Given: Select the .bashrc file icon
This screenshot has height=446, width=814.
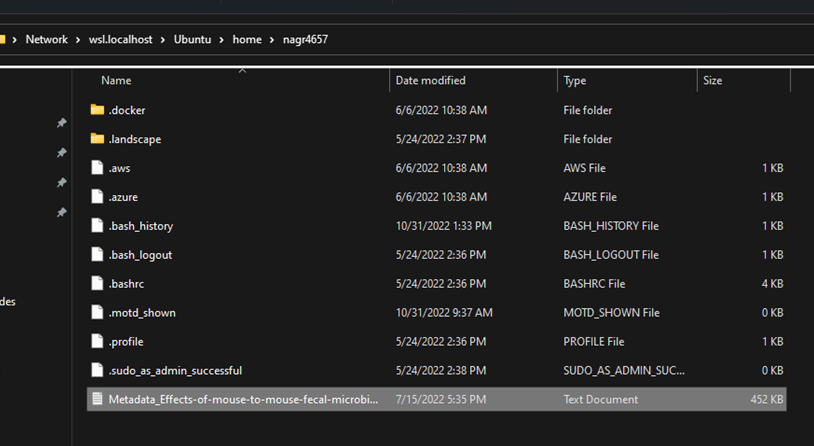Looking at the screenshot, I should [97, 284].
